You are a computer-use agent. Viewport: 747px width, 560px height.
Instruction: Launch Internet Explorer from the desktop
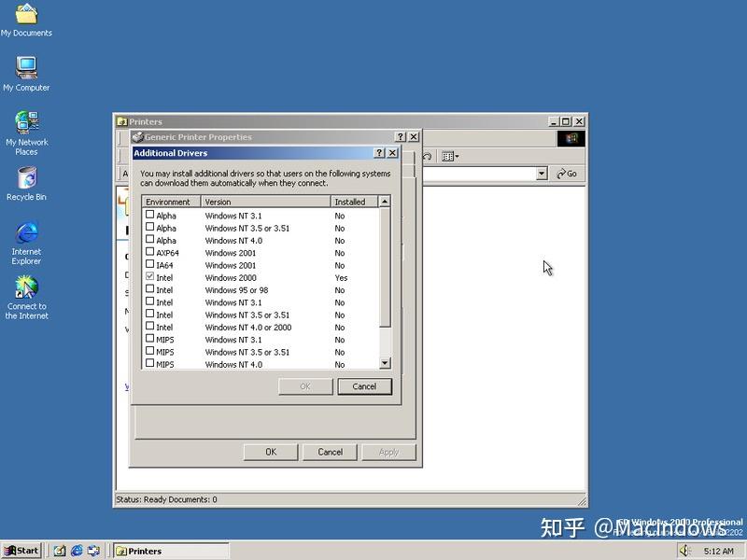[26, 233]
